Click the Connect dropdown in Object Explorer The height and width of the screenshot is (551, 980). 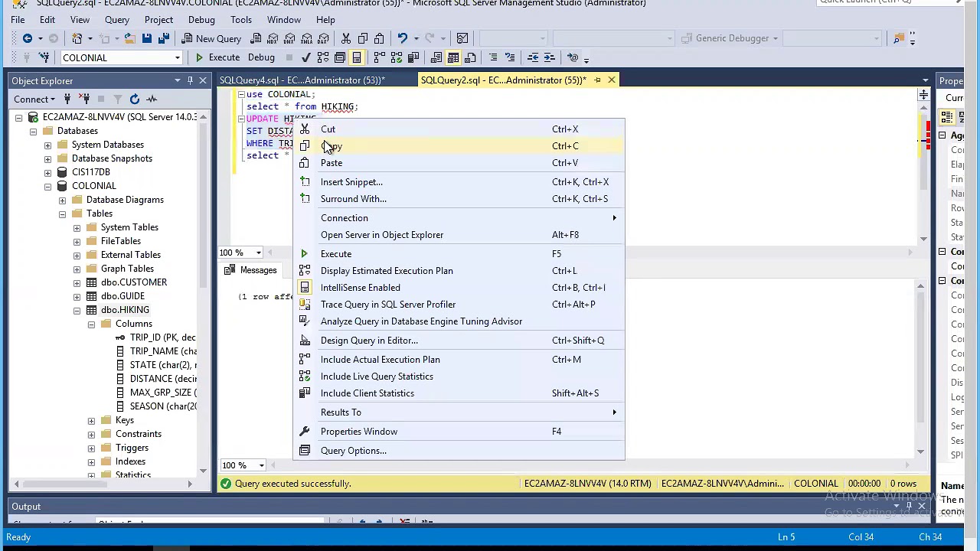tap(34, 99)
